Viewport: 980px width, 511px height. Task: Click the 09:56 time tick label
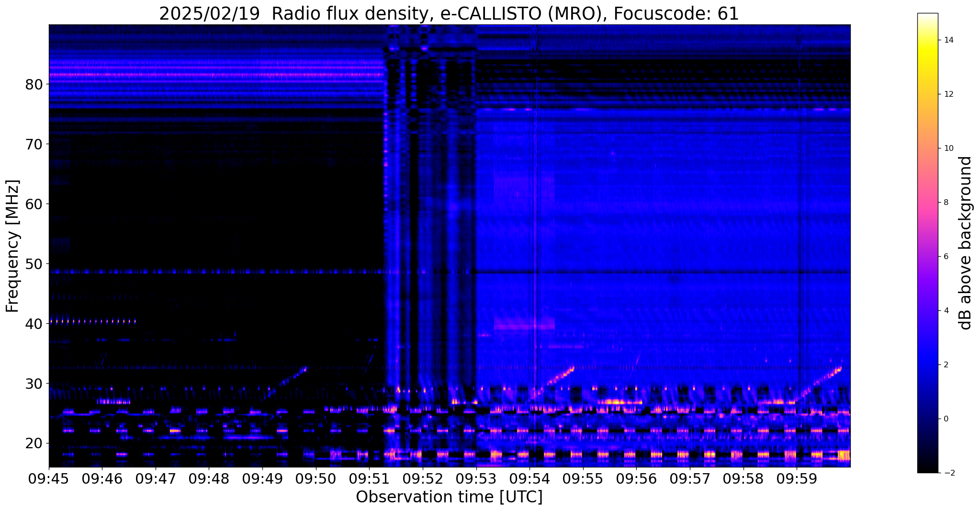636,479
